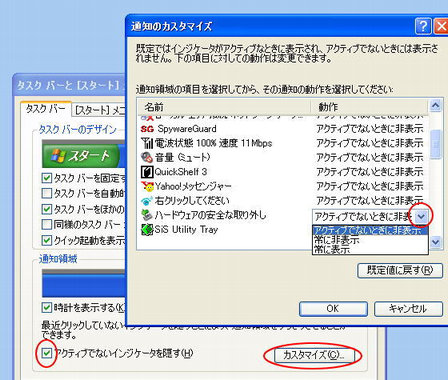Click the list scrollbar down arrow

pos(435,242)
